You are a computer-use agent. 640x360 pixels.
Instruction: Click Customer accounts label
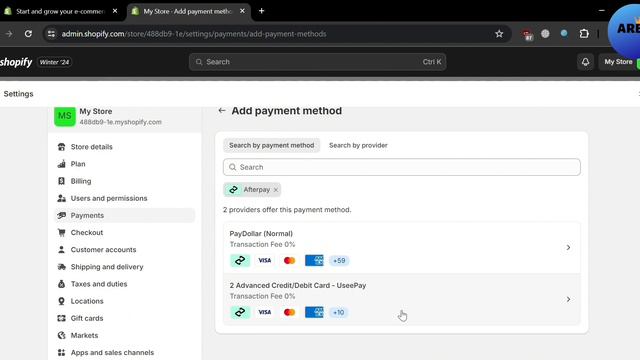tap(103, 250)
